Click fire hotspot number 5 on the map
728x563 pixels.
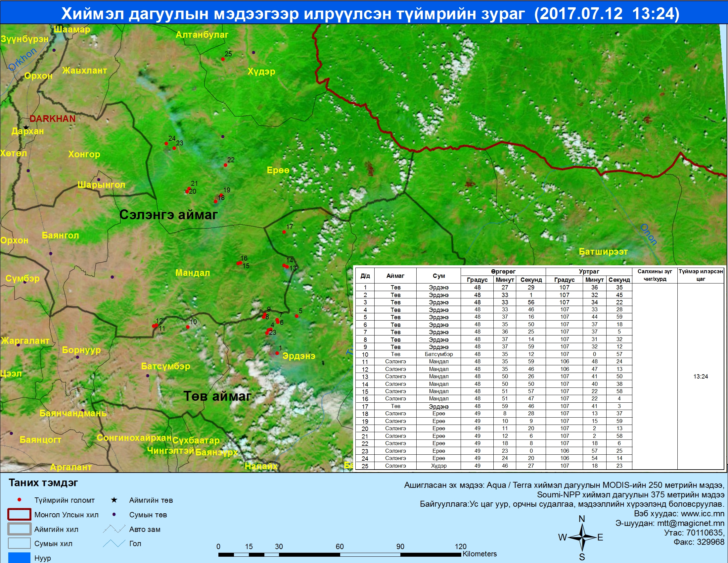pyautogui.click(x=297, y=316)
